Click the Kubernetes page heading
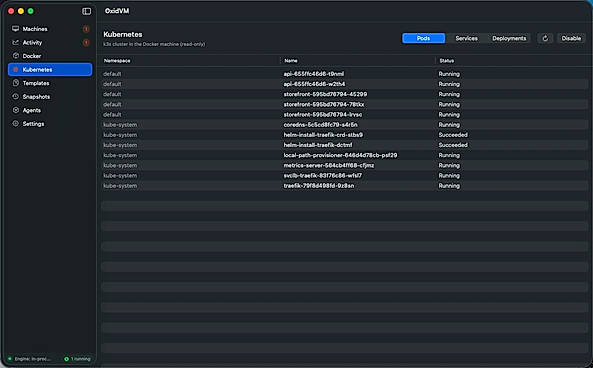This screenshot has width=593, height=368. click(x=123, y=34)
